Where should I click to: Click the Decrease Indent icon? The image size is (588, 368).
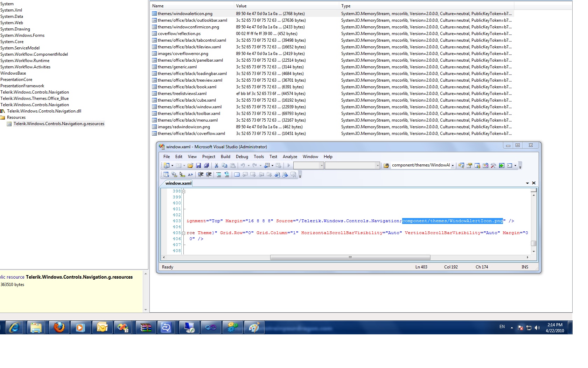click(201, 175)
